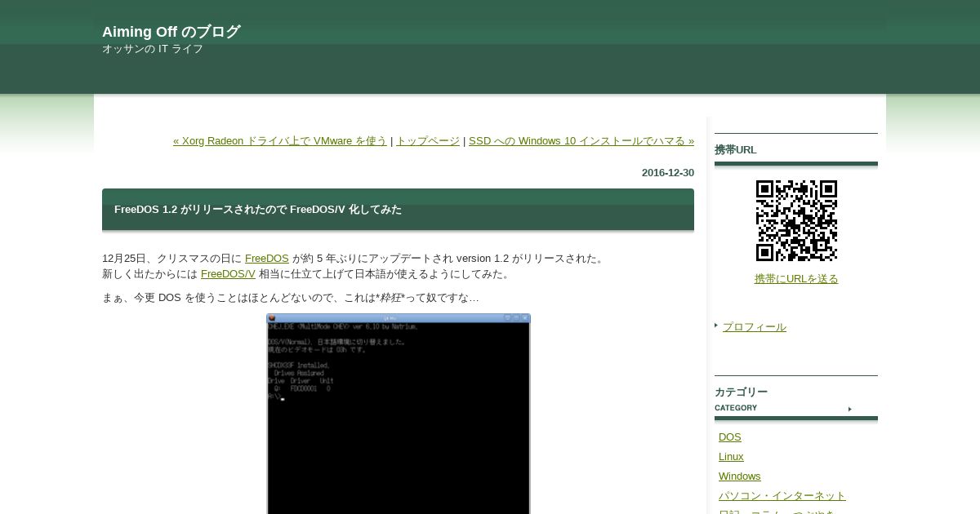This screenshot has width=980, height=514.
Task: Open the Linux category link
Action: click(731, 457)
